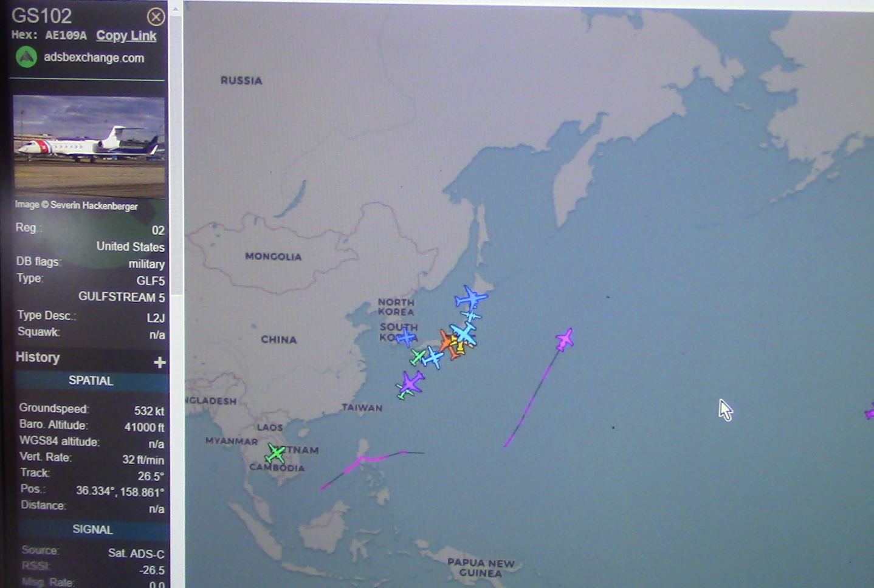Viewport: 874px width, 588px height.
Task: Click the Type Desc. value L2J
Action: 156,318
